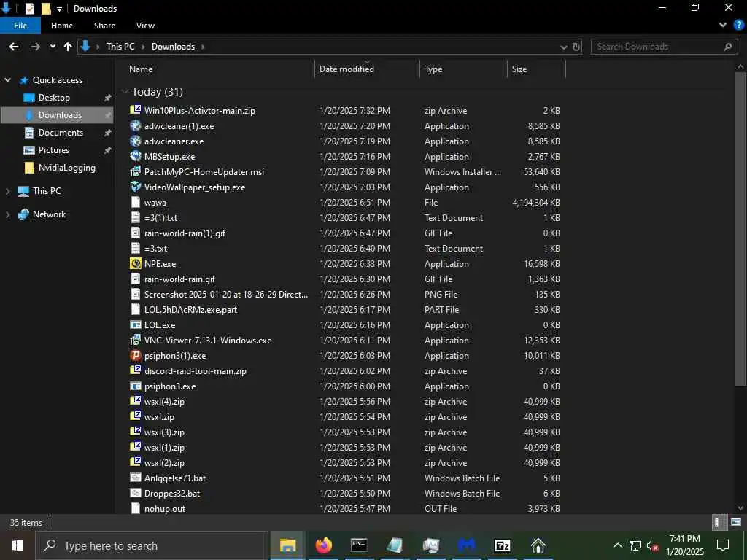This screenshot has width=747, height=560.
Task: Collapse the Quick access tree node
Action: pyautogui.click(x=7, y=80)
